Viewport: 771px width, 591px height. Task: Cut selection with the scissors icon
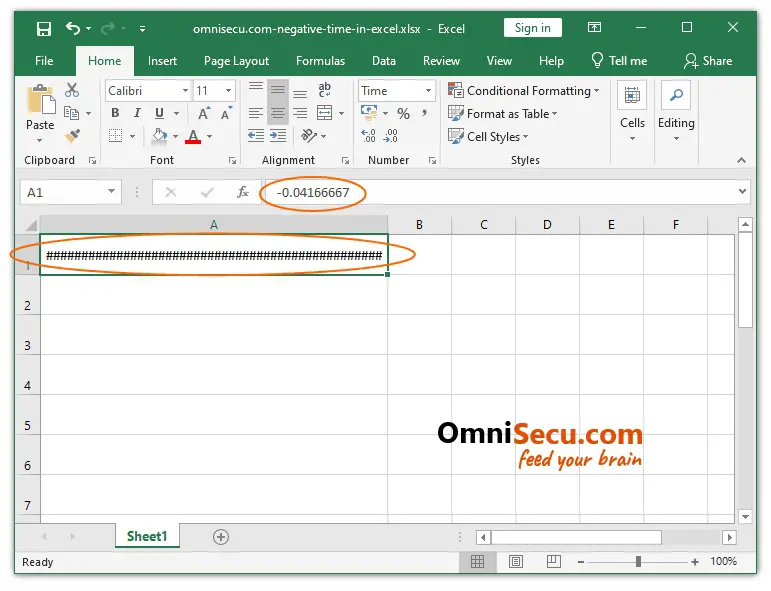[x=72, y=90]
